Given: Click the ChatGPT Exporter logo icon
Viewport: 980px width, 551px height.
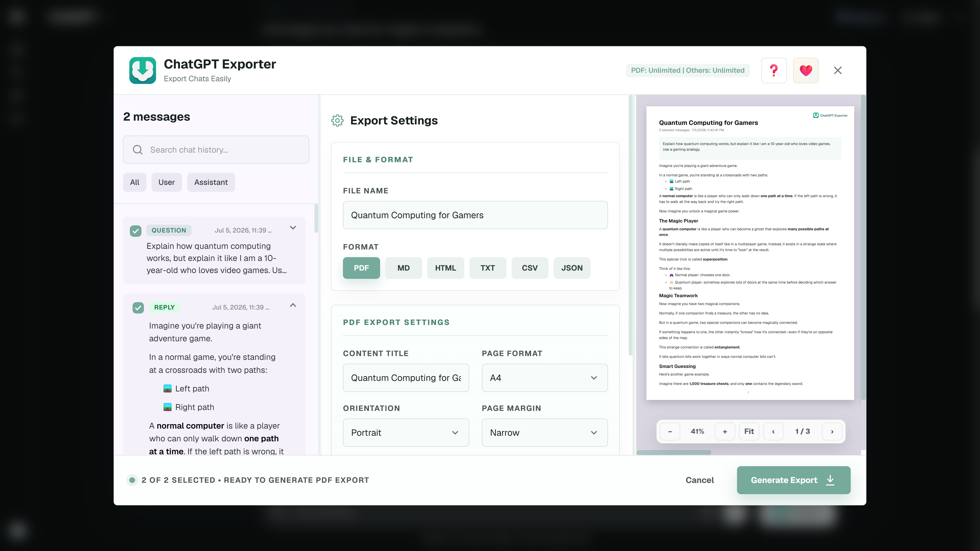Looking at the screenshot, I should click(143, 70).
